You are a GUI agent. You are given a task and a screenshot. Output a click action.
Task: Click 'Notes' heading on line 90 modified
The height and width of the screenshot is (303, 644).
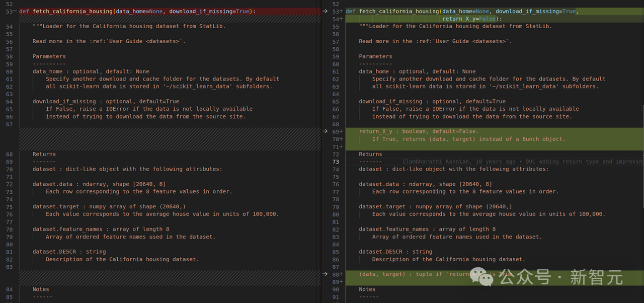(367, 289)
